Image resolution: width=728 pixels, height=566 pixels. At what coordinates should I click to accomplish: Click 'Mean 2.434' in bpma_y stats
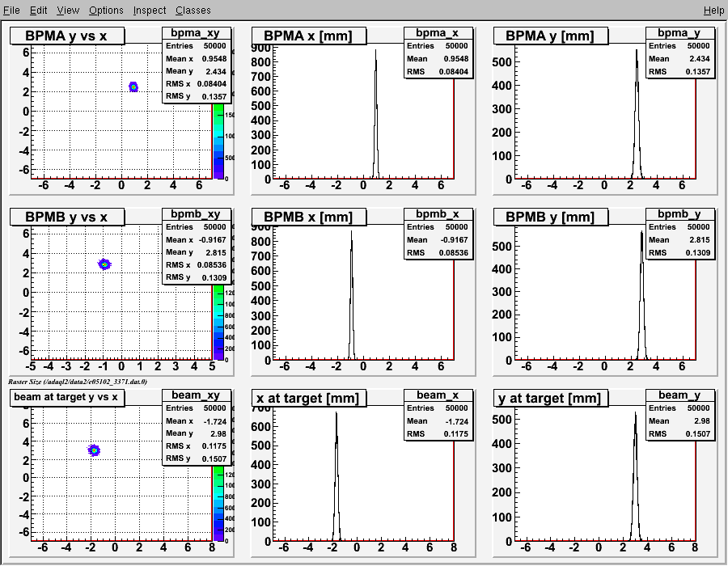point(679,59)
